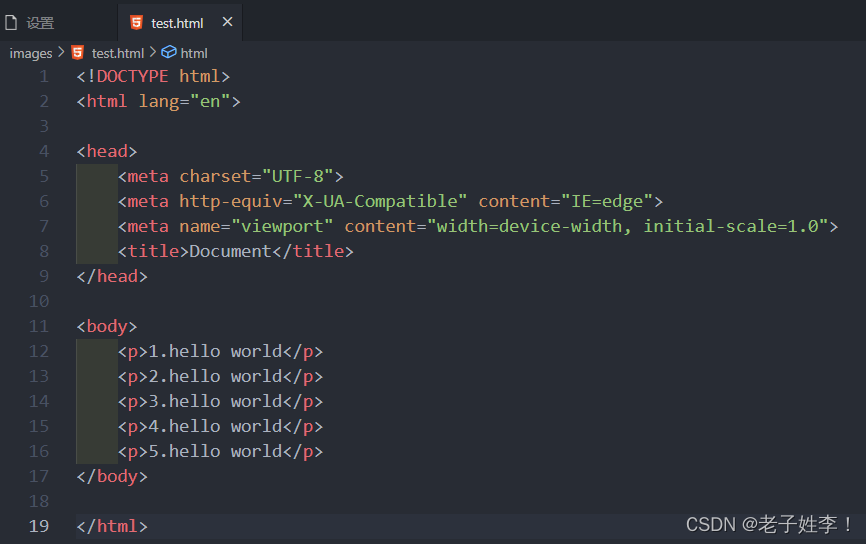Click the 1.hello world paragraph line

220,351
